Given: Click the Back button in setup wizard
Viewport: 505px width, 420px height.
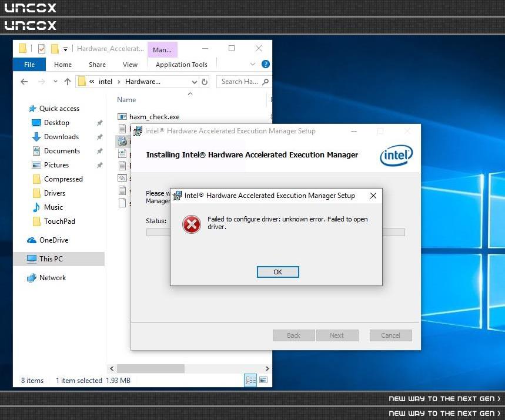Looking at the screenshot, I should [x=294, y=335].
